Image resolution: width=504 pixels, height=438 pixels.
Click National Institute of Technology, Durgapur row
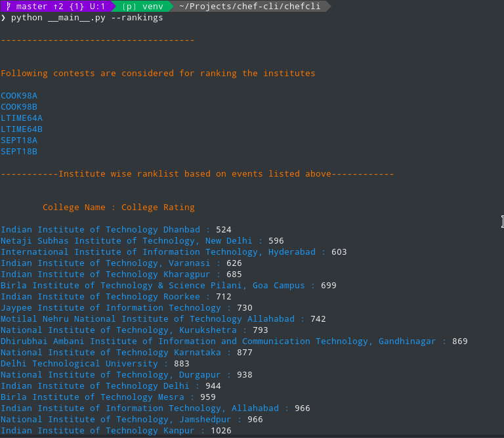pos(126,375)
